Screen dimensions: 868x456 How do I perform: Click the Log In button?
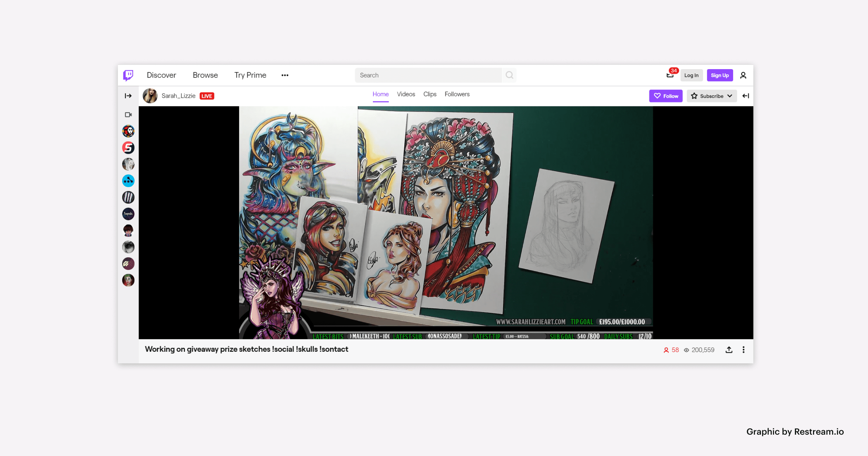(691, 75)
